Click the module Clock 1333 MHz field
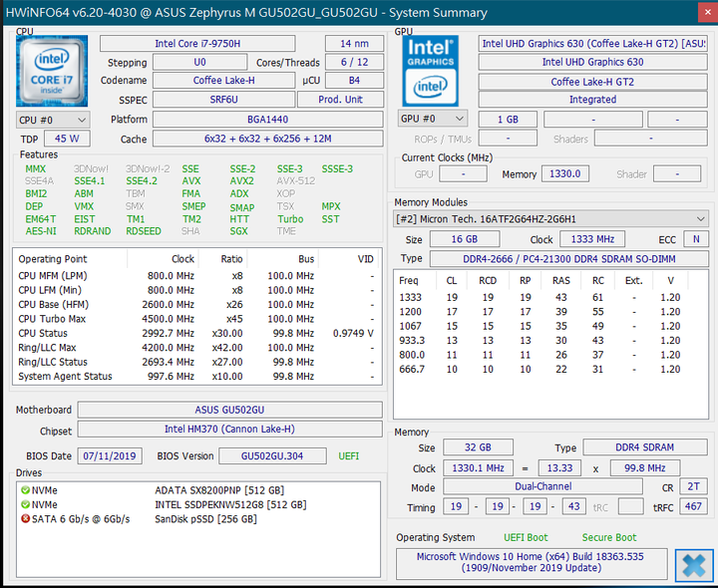Screen dimensions: 718x588 pos(592,239)
